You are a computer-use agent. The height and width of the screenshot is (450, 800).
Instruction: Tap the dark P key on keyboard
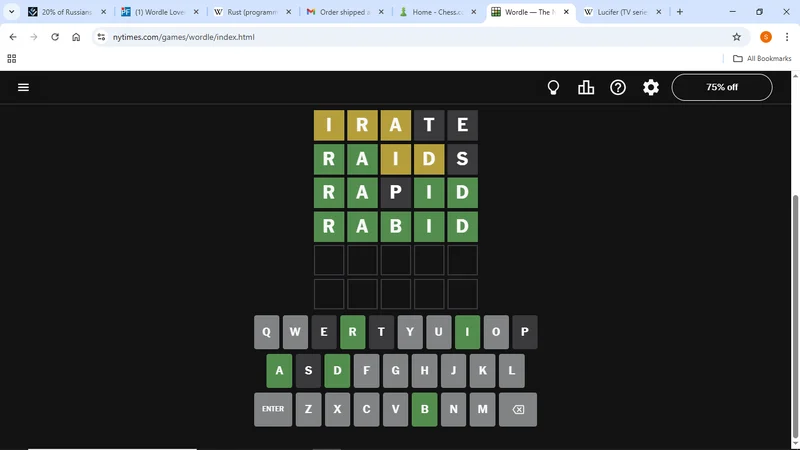pyautogui.click(x=524, y=332)
